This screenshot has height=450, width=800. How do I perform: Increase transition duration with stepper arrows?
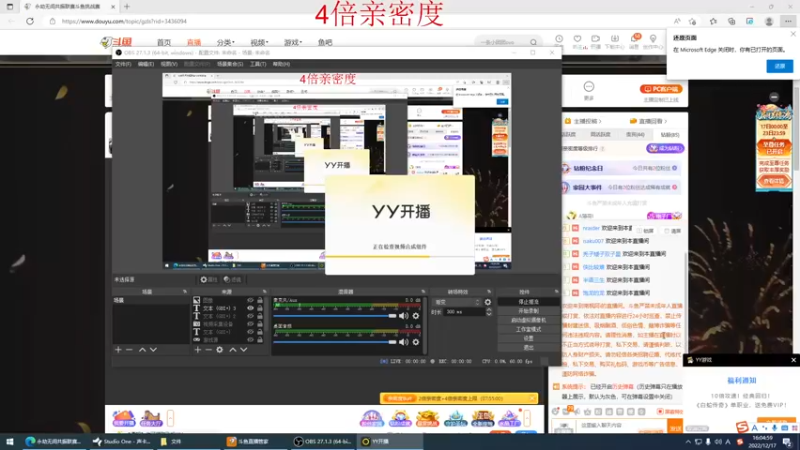pos(489,310)
